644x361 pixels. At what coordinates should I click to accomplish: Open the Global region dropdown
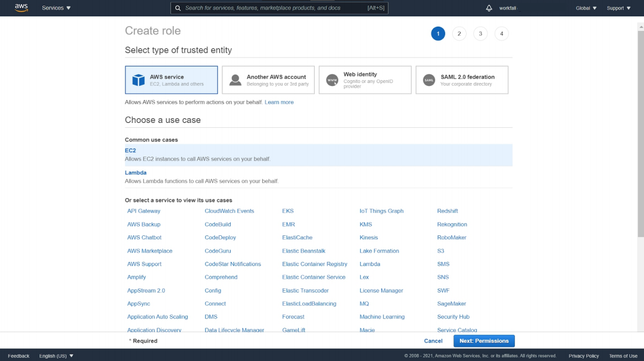pyautogui.click(x=586, y=8)
